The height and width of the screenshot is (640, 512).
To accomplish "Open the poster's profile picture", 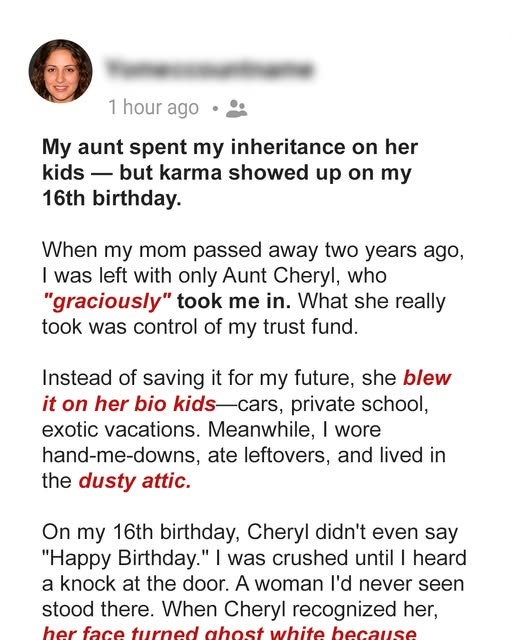I will (60, 71).
